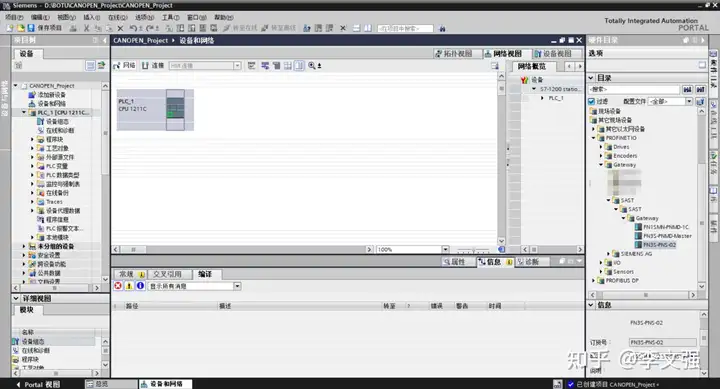Click 转至离线 go offline button
This screenshot has width=720, height=389.
coord(278,28)
